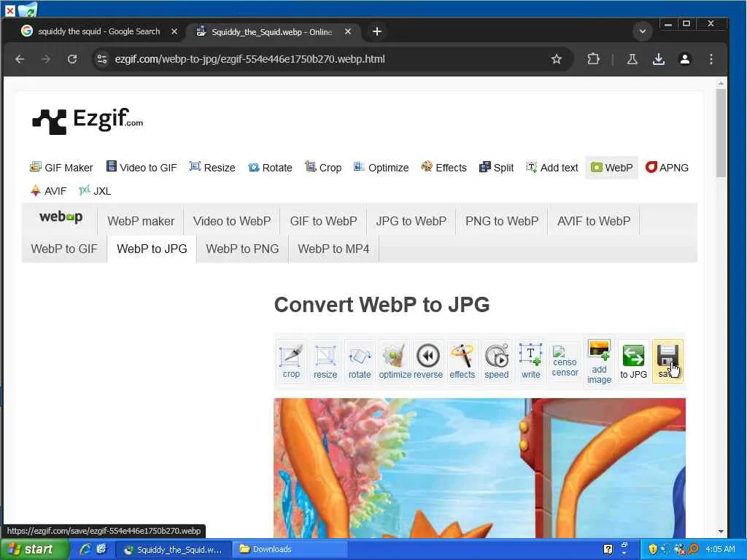
Task: Expand the tab search dropdown
Action: click(642, 31)
